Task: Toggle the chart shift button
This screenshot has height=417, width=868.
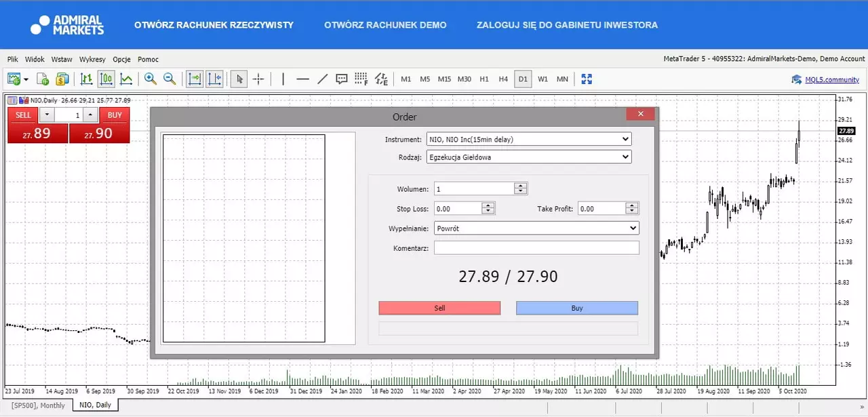Action: coord(214,79)
